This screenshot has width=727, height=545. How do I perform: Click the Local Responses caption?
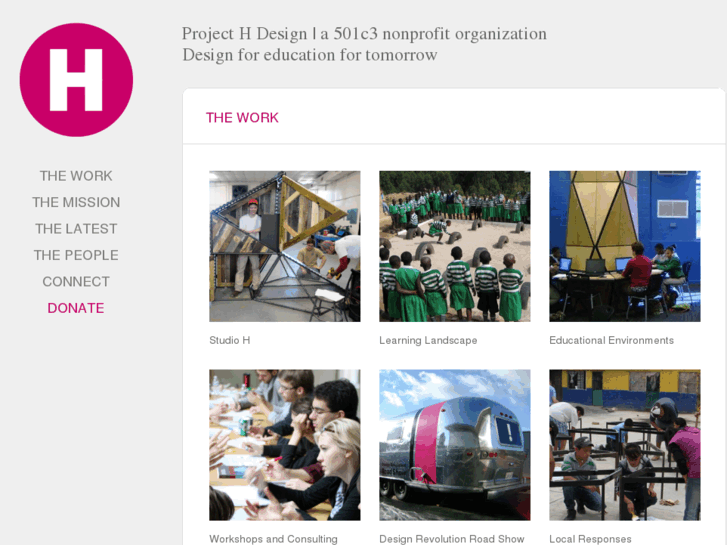[x=590, y=539]
